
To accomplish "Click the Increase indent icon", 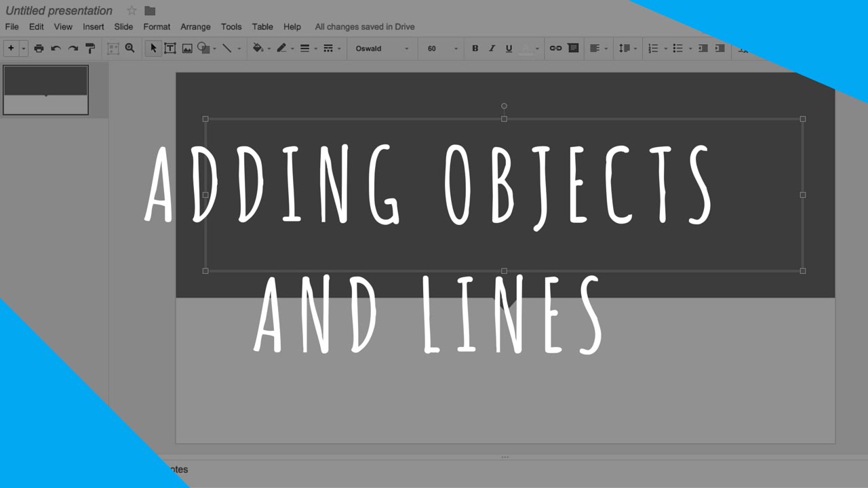I will 720,48.
